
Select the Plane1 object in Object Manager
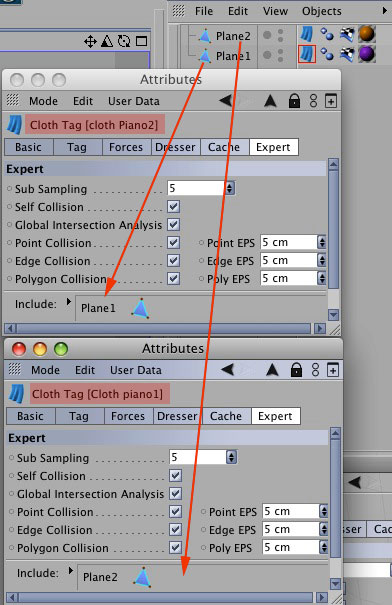coord(233,56)
